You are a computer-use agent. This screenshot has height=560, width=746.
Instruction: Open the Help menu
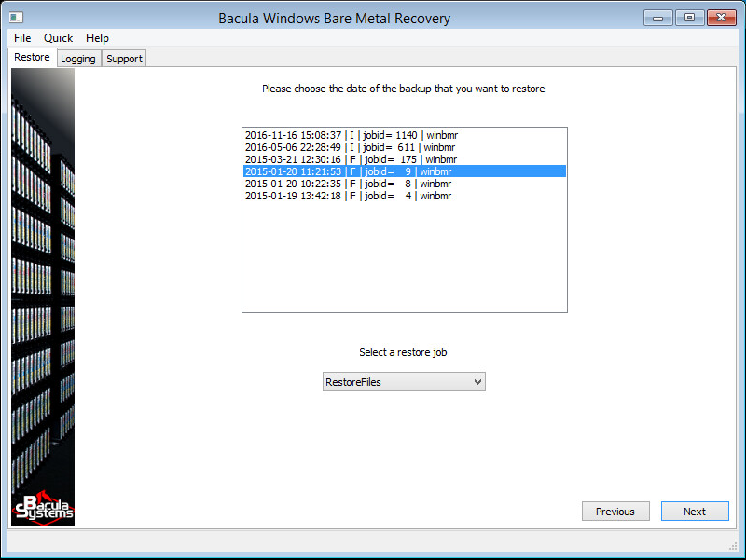(x=97, y=38)
